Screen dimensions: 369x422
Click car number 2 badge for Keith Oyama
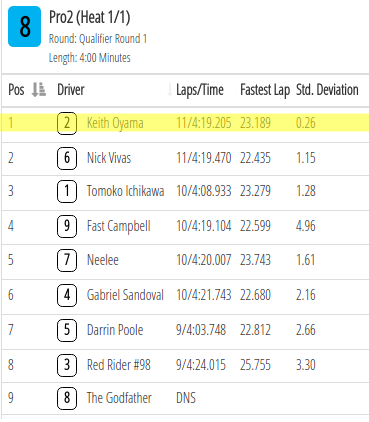pyautogui.click(x=67, y=123)
